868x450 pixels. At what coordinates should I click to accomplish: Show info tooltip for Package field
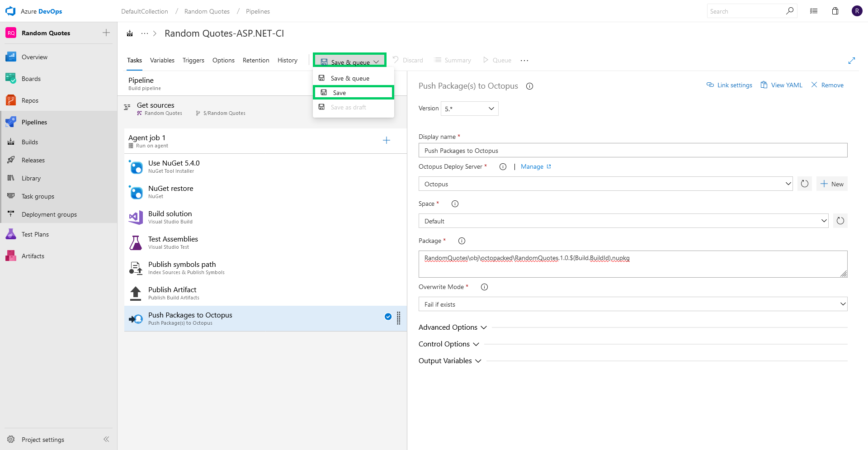(x=462, y=241)
